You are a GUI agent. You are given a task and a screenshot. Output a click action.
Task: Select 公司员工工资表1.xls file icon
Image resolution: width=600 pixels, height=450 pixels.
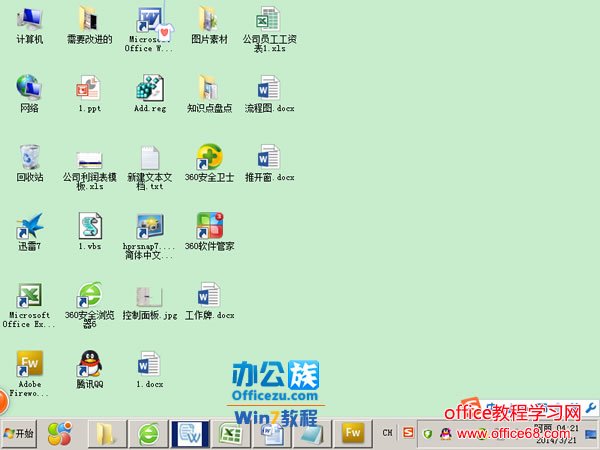(x=269, y=30)
